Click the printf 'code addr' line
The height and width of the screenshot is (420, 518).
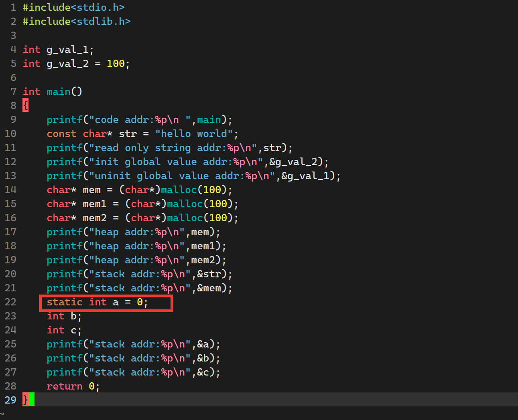(x=139, y=120)
